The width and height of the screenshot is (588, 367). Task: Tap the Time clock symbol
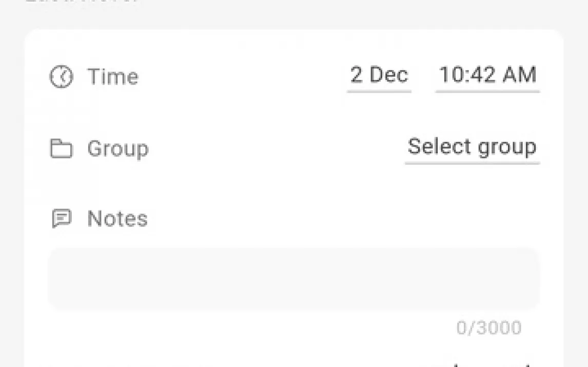tap(61, 77)
